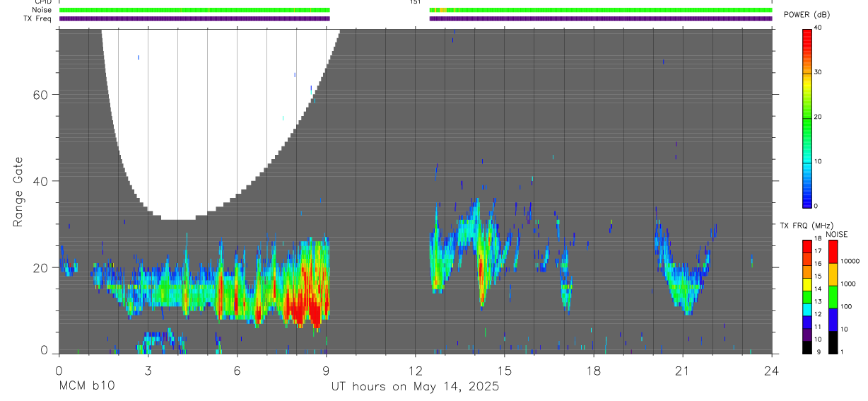868x401 pixels.
Task: Click the orange segment in Noise strip
Action: (x=440, y=10)
